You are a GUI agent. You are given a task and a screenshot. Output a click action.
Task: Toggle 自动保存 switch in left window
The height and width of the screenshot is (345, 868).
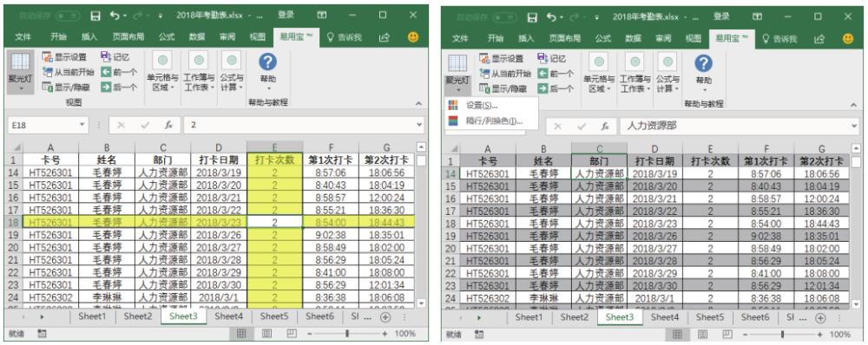click(68, 16)
